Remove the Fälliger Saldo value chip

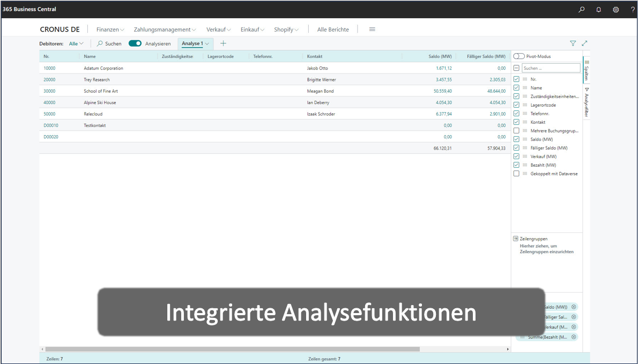[574, 317]
